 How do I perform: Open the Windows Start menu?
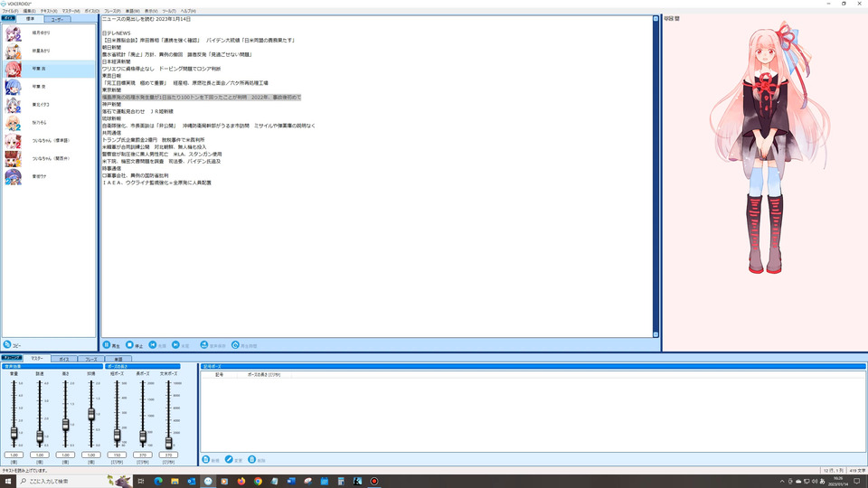tap(8, 481)
